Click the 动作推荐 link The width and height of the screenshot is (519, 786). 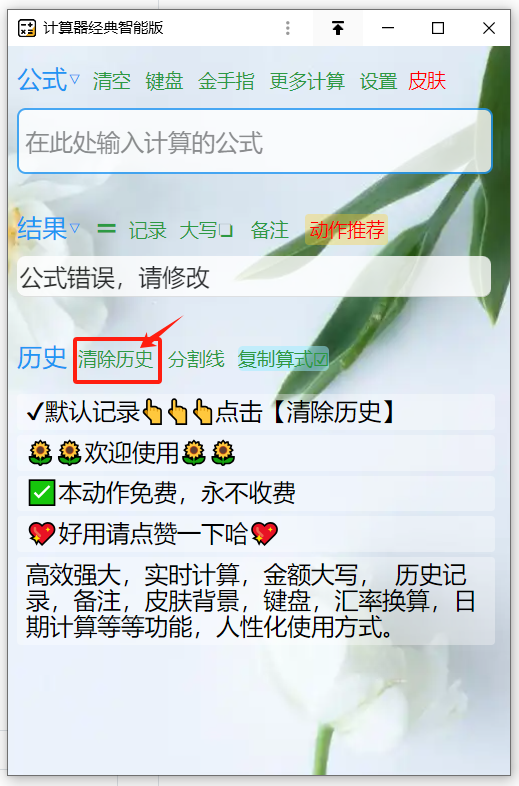coord(347,230)
